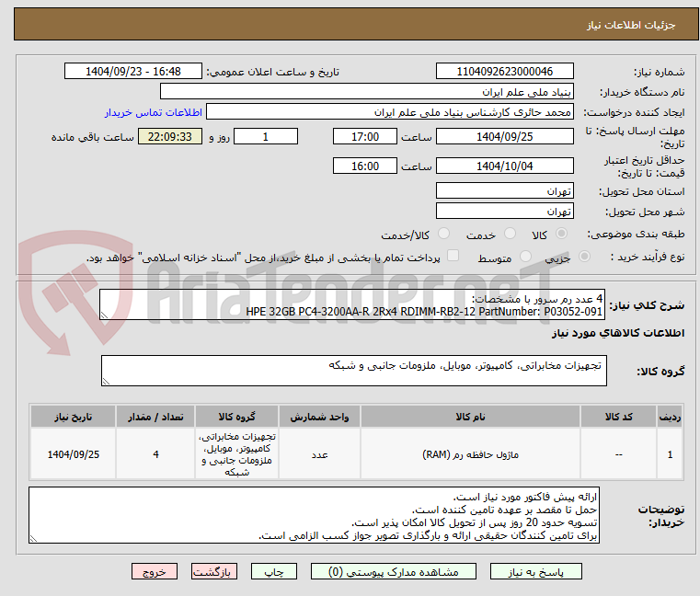
Task: Click the ردیف column header
Action: click(x=670, y=417)
